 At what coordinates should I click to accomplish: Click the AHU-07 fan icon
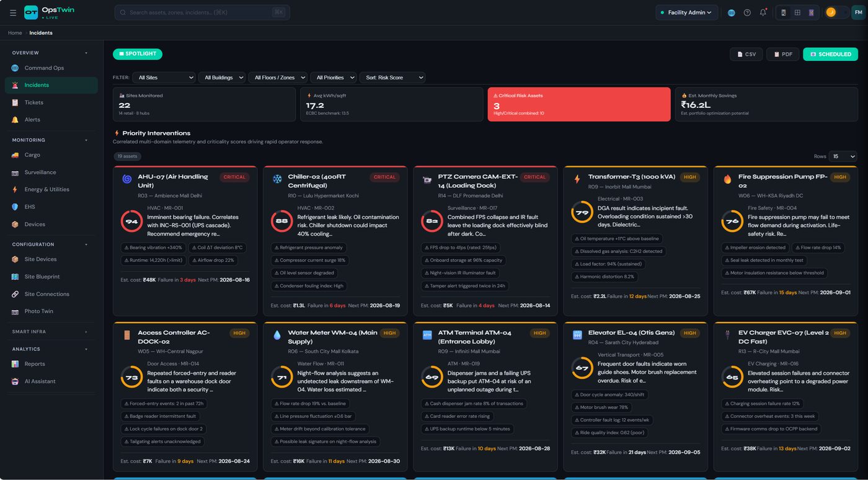point(127,179)
